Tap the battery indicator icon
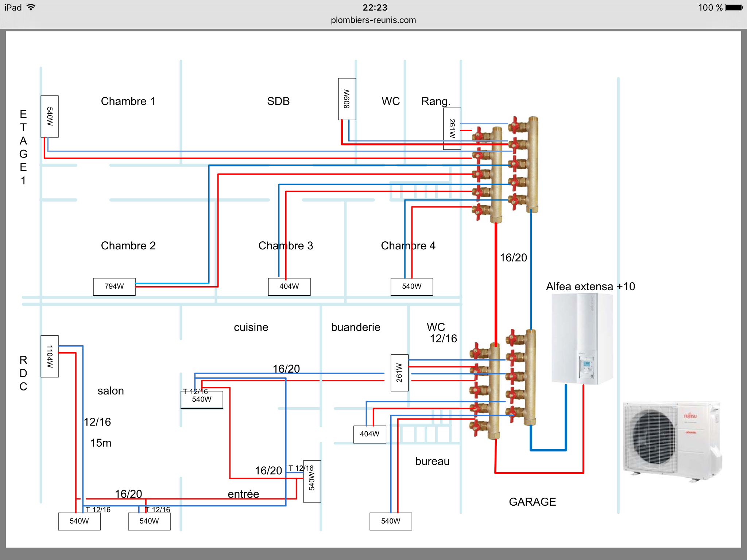747x560 pixels. (x=734, y=8)
